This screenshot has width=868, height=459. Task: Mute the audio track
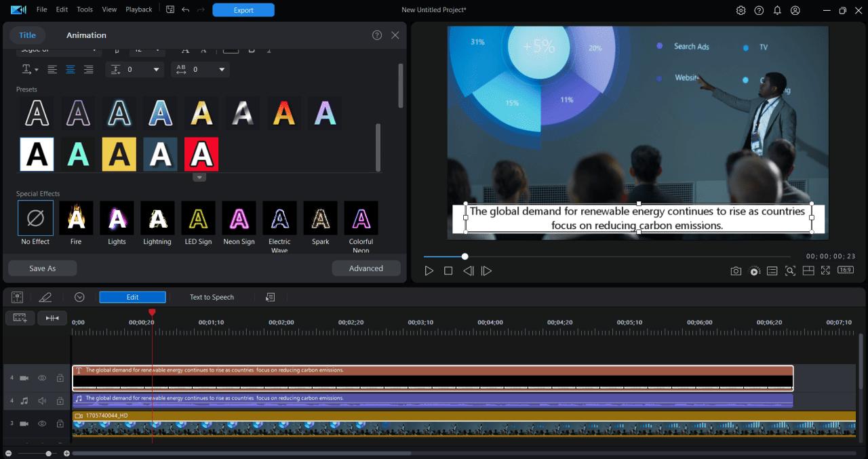click(41, 401)
